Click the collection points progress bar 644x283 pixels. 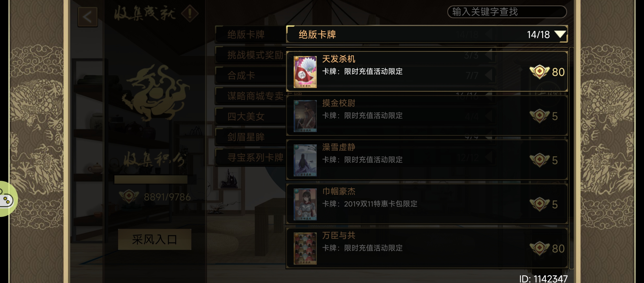[x=151, y=179]
